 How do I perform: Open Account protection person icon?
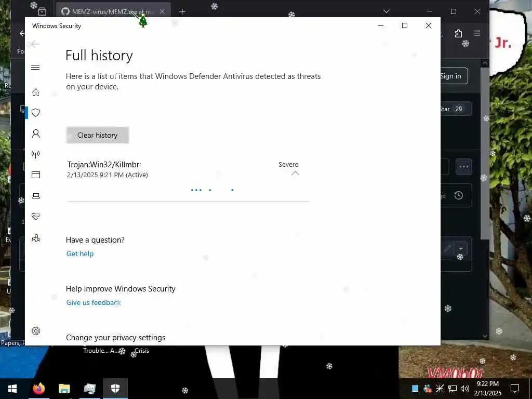[36, 134]
